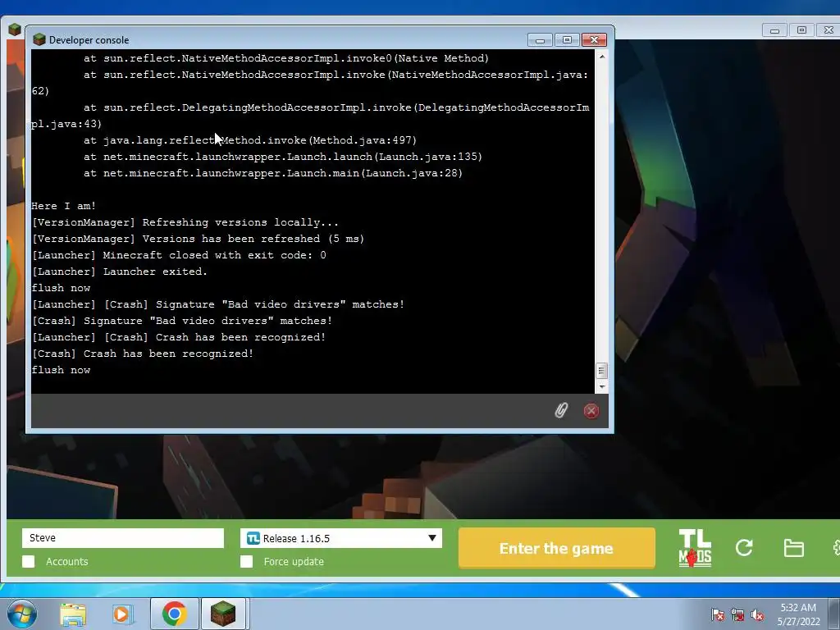Click the Steve username field
The height and width of the screenshot is (630, 840).
tap(123, 538)
